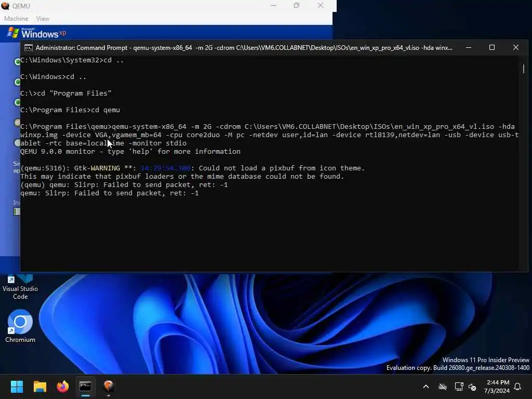532x399 pixels.
Task: Click the QEMU window title icon
Action: (5, 6)
